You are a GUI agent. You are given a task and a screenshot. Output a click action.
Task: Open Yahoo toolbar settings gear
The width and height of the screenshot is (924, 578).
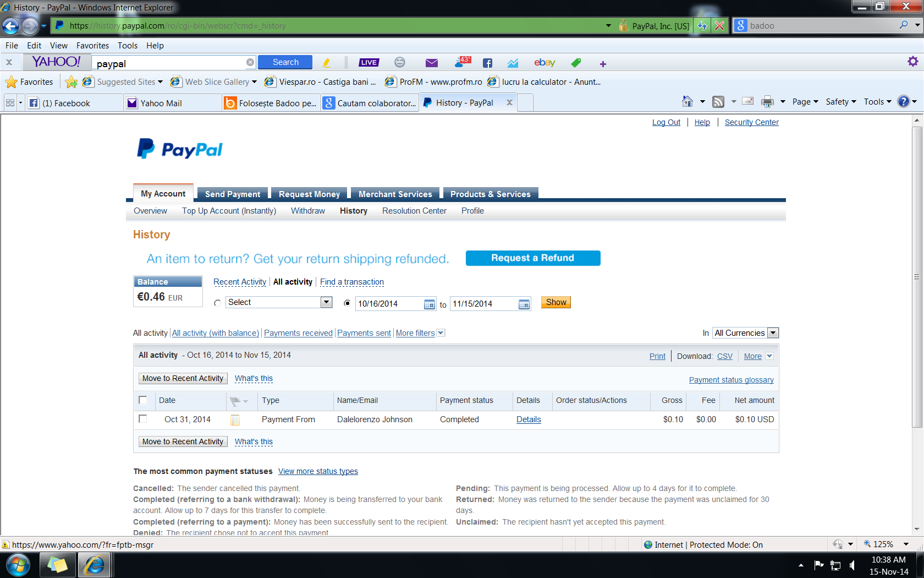pos(913,62)
